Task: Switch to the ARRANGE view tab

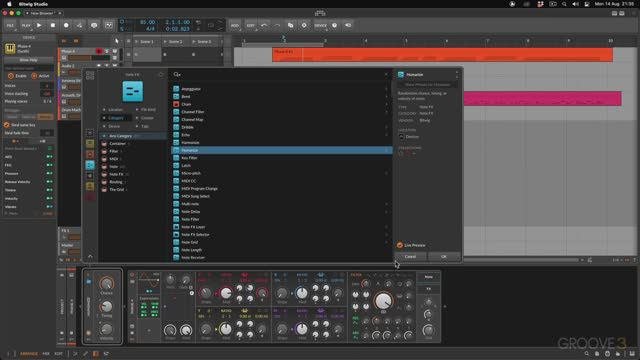Action: (x=29, y=354)
